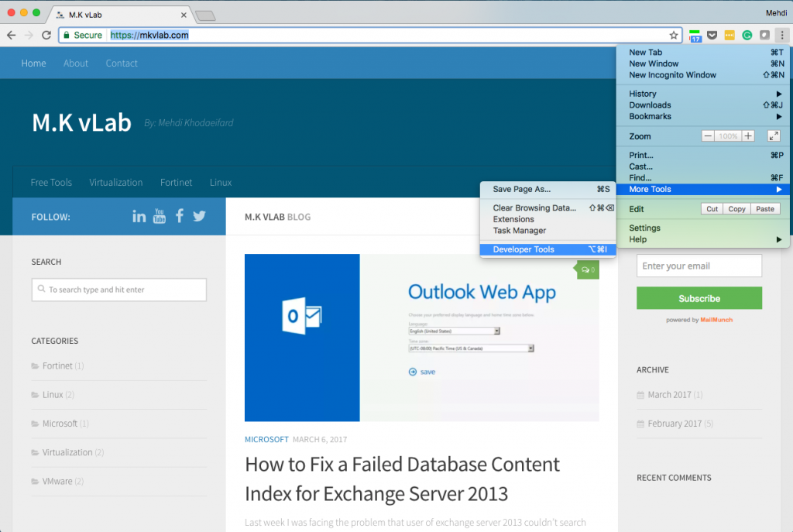Click the green Grammarly extension icon
The width and height of the screenshot is (793, 532).
(x=747, y=35)
